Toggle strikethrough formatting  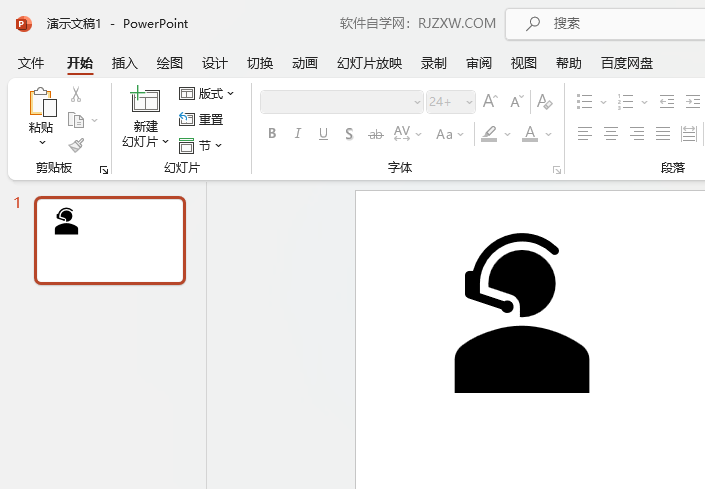375,134
